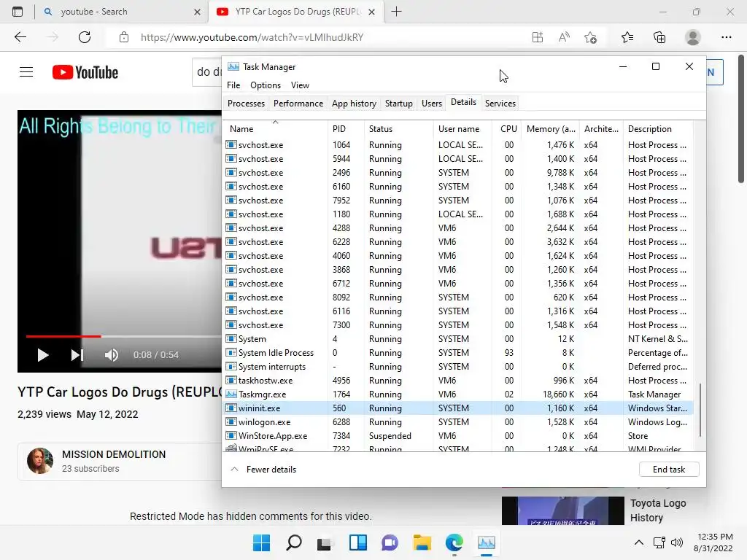Select the System Idle Process row
Screen dimensions: 747x560
click(458, 353)
